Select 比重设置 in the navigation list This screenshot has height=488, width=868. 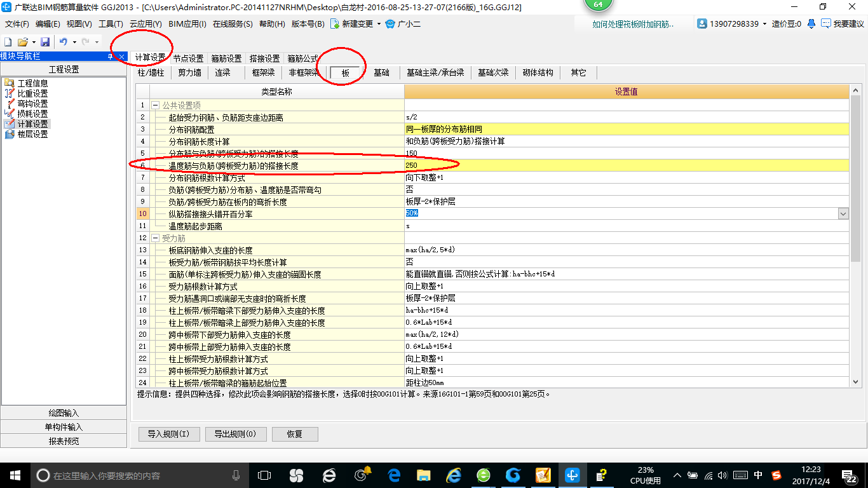pyautogui.click(x=32, y=93)
